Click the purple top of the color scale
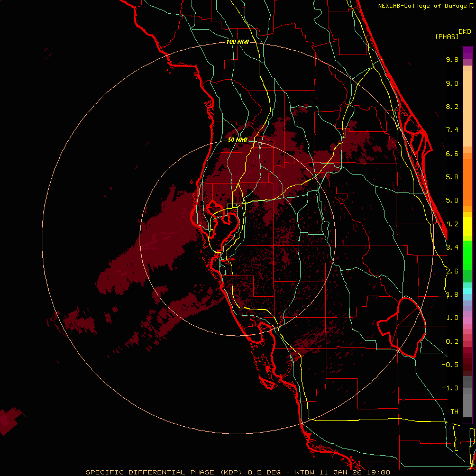Screen dimensions: 476x476 [x=467, y=53]
